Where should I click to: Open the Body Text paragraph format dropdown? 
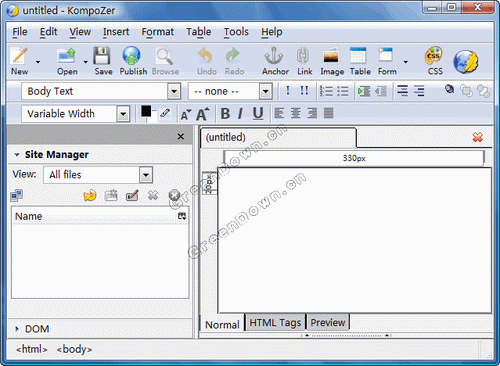[x=101, y=91]
